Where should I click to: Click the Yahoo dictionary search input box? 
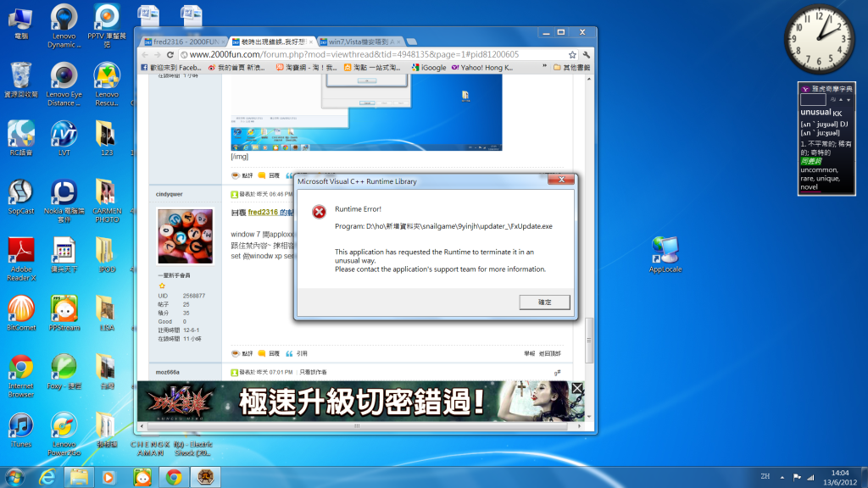(812, 100)
